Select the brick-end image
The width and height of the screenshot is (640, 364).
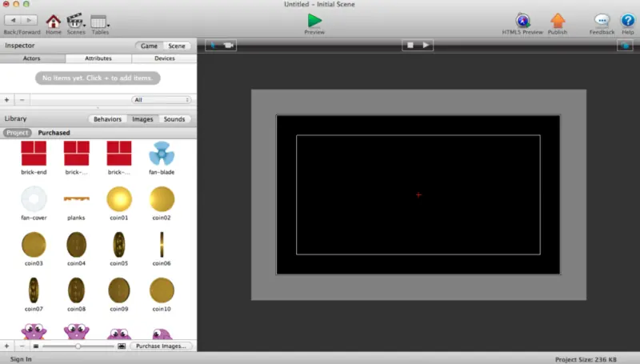(x=34, y=158)
